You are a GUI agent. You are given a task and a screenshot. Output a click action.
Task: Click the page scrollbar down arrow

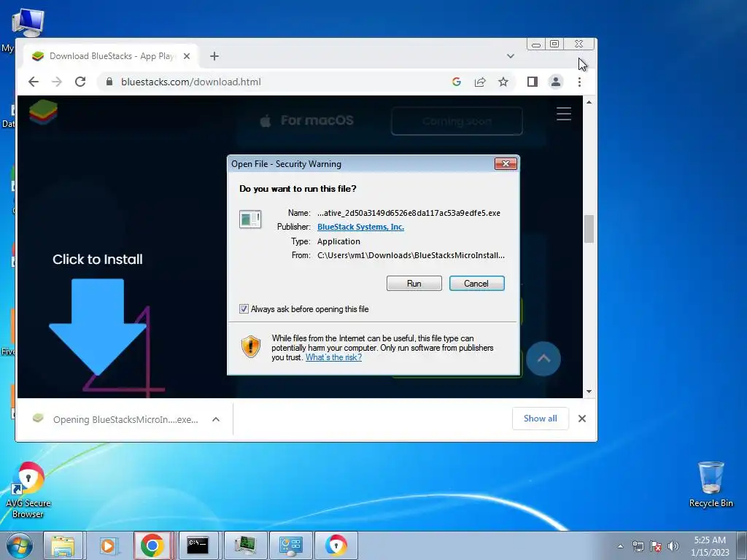(589, 392)
